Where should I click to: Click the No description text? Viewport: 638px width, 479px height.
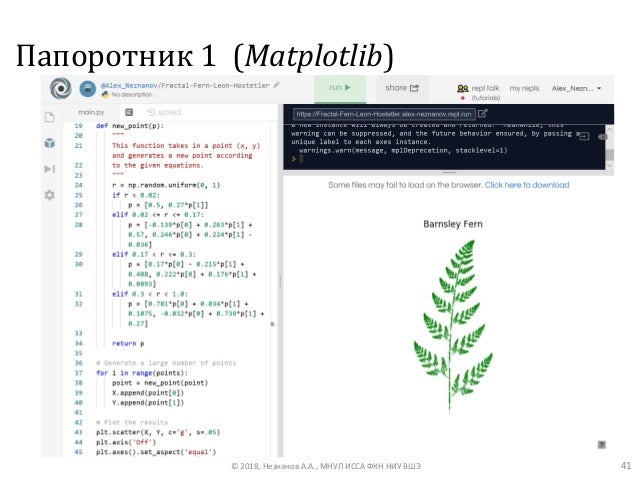coord(132,94)
